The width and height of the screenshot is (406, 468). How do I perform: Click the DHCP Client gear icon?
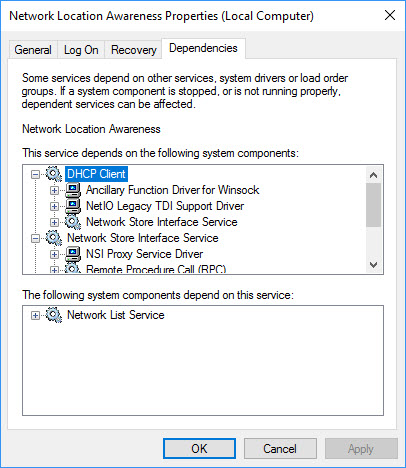click(x=54, y=174)
